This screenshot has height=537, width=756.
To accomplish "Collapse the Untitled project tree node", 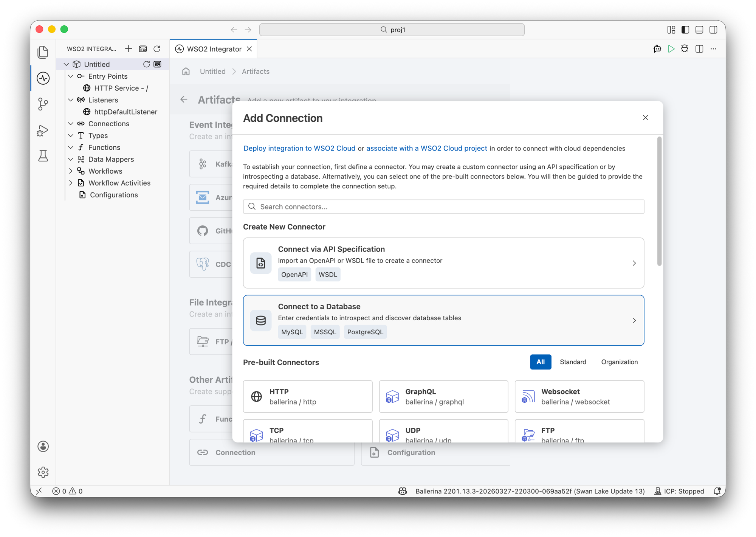I will (x=67, y=64).
